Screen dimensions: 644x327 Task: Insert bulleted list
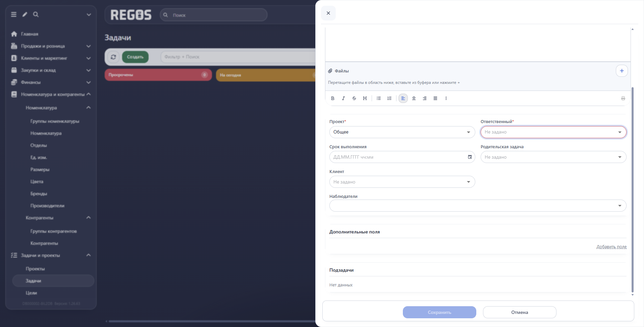click(379, 98)
